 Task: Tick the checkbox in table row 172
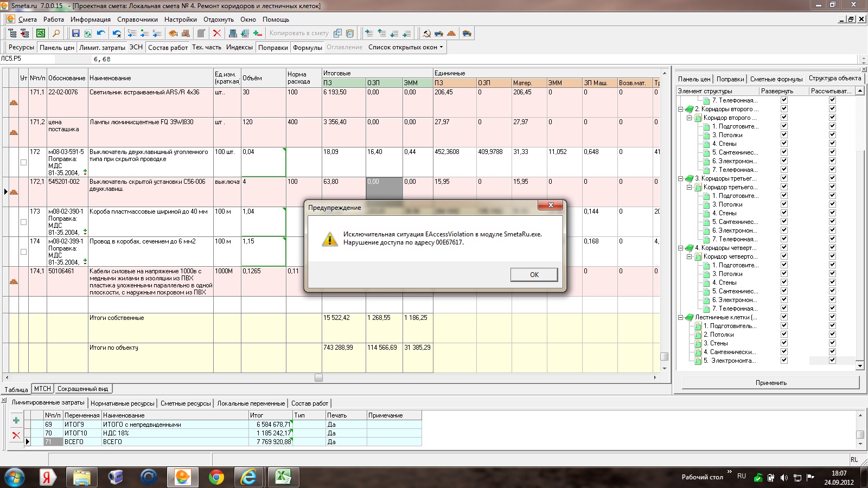click(x=23, y=162)
